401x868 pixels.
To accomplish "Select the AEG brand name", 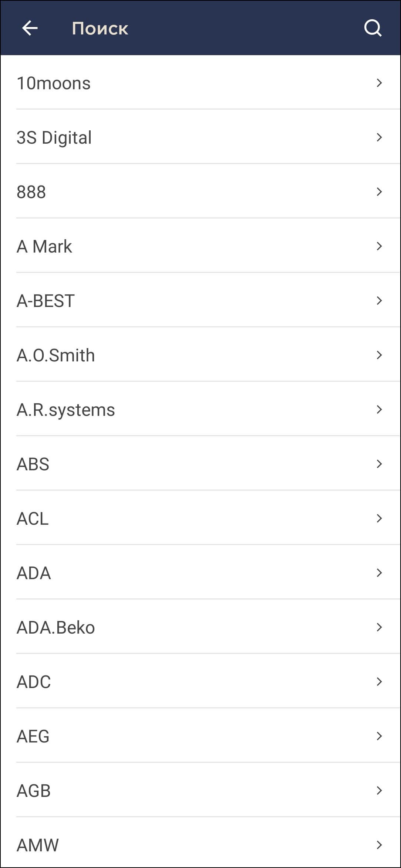I will click(x=33, y=737).
